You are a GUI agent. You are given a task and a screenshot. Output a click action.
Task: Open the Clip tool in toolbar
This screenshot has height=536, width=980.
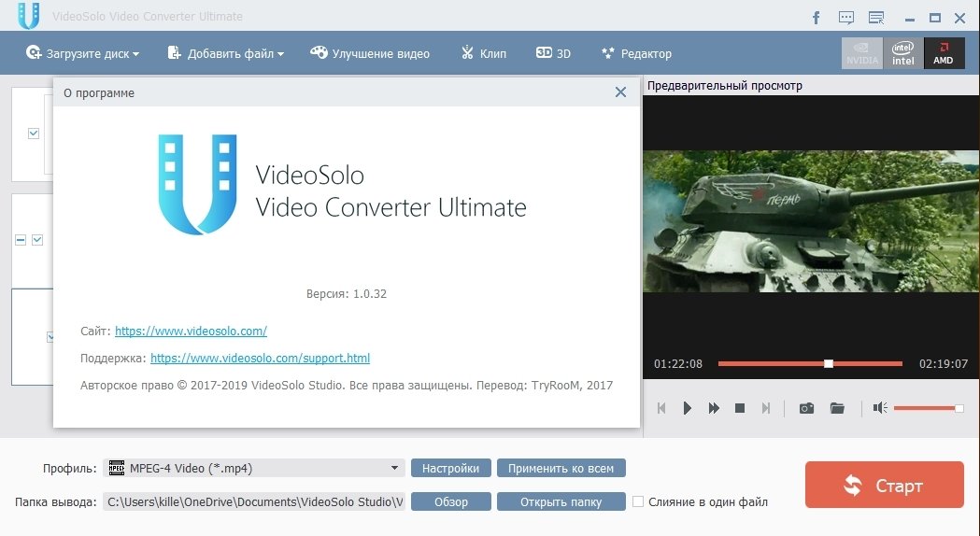[x=483, y=54]
